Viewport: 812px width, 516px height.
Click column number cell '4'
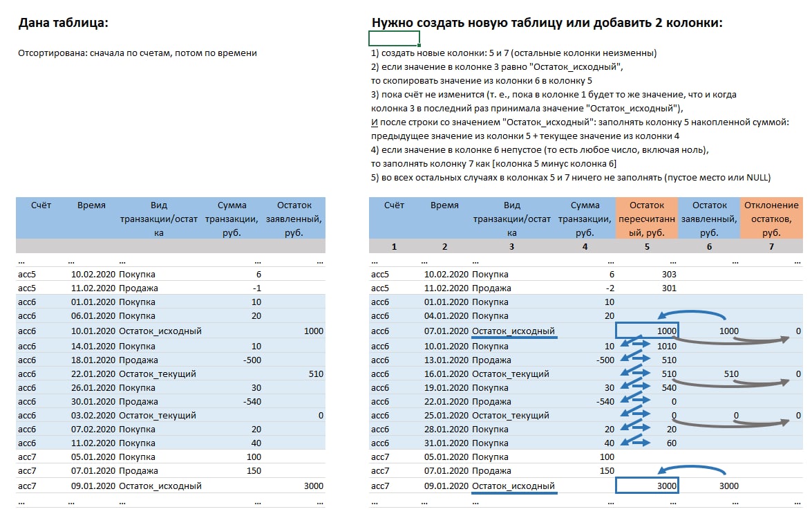585,247
